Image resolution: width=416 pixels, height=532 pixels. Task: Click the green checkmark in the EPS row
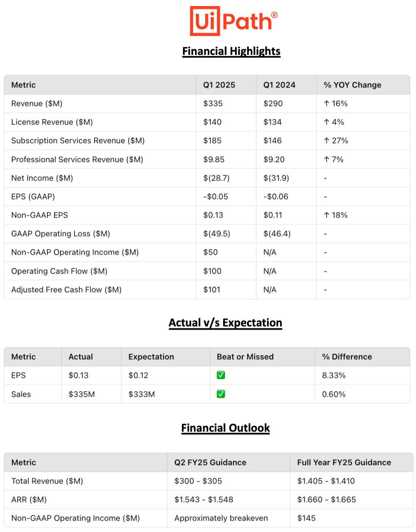point(221,375)
